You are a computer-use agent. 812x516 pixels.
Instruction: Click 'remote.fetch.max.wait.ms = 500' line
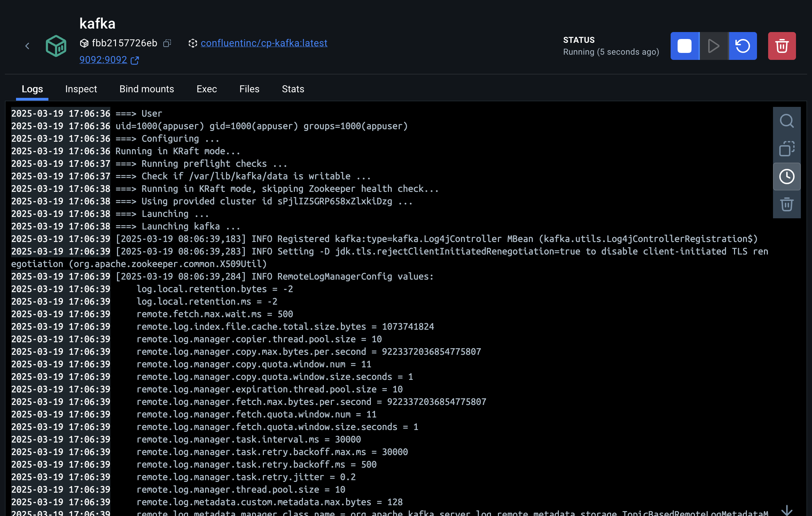click(x=215, y=314)
